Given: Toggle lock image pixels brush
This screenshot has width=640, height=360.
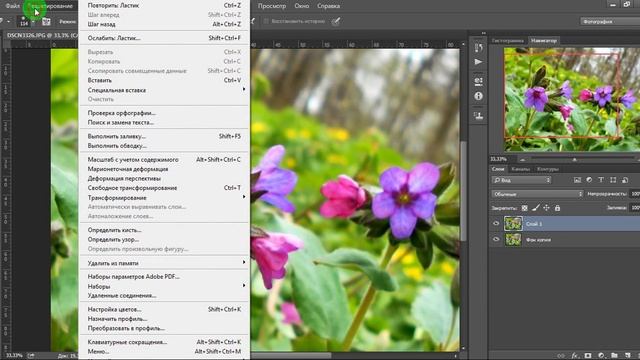Looking at the screenshot, I should [536, 208].
